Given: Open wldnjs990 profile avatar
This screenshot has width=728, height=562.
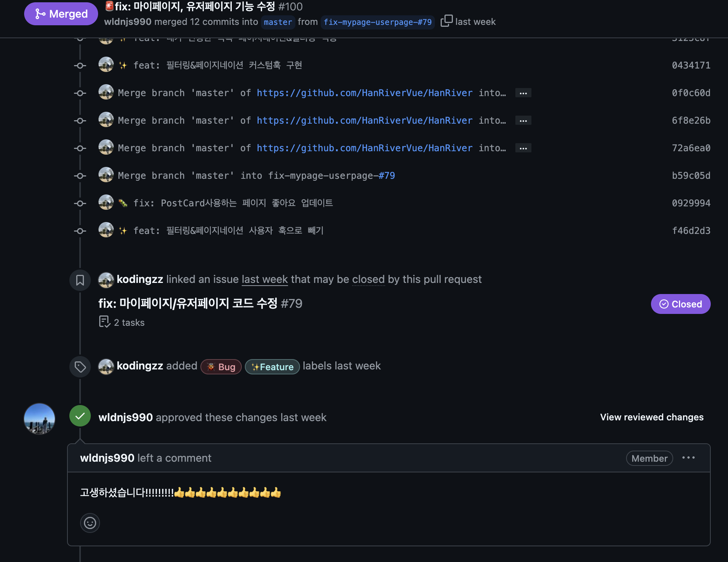Looking at the screenshot, I should tap(39, 418).
